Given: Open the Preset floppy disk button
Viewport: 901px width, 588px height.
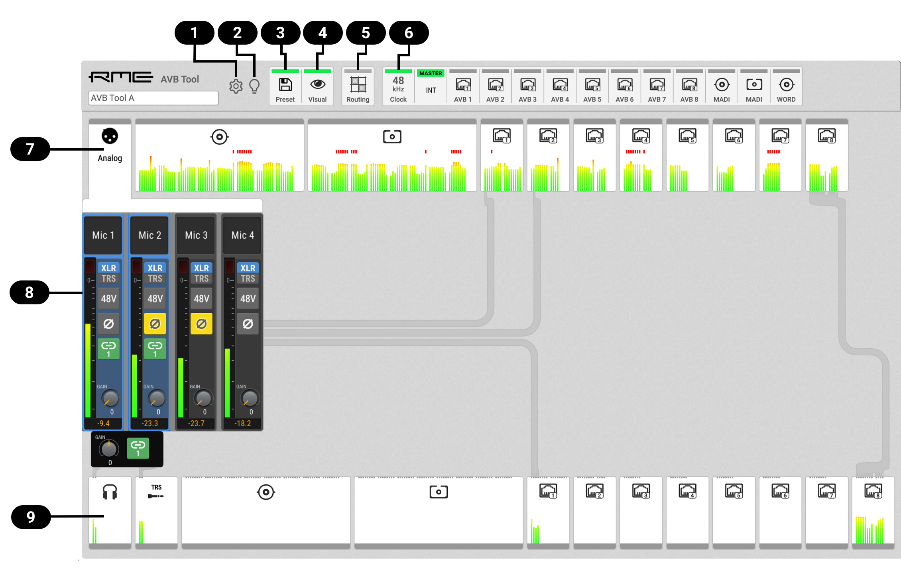Looking at the screenshot, I should tap(285, 86).
